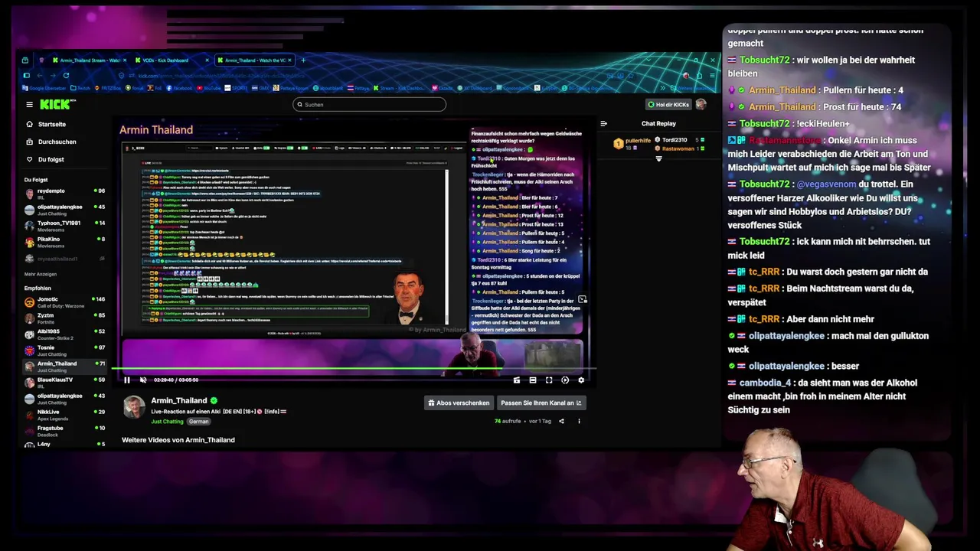Click the Hol dir KICKs button
Viewport: 980px width, 551px height.
tap(668, 104)
